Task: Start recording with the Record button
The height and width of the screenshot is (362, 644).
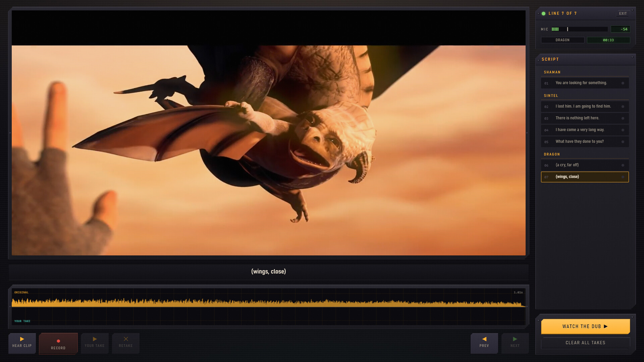Action: (x=58, y=343)
